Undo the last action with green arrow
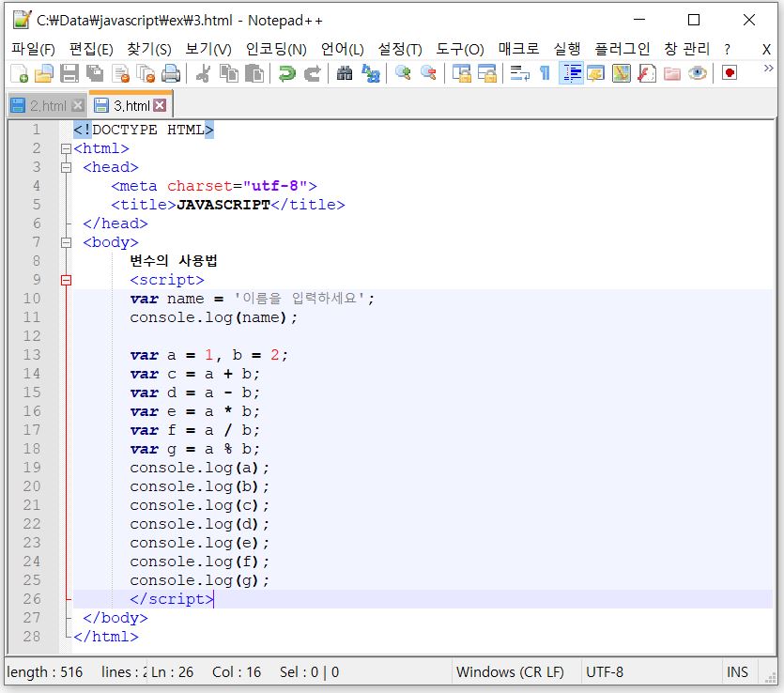The width and height of the screenshot is (784, 693). 287,73
